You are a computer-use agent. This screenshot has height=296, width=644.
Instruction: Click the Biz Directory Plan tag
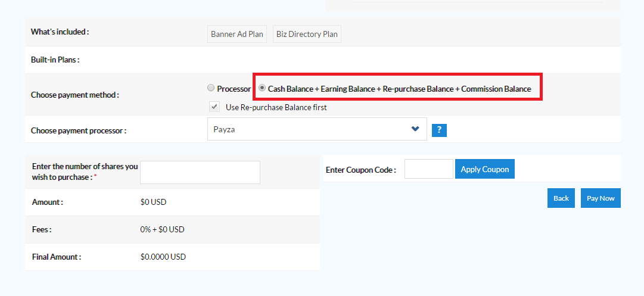(307, 34)
